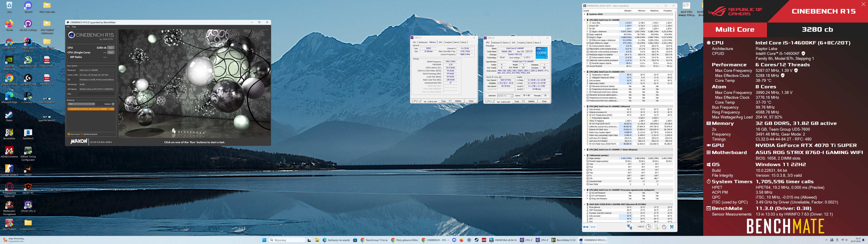Click Details arrow in Cinebench ranking
Screen dimensions: 868x244
113,104
